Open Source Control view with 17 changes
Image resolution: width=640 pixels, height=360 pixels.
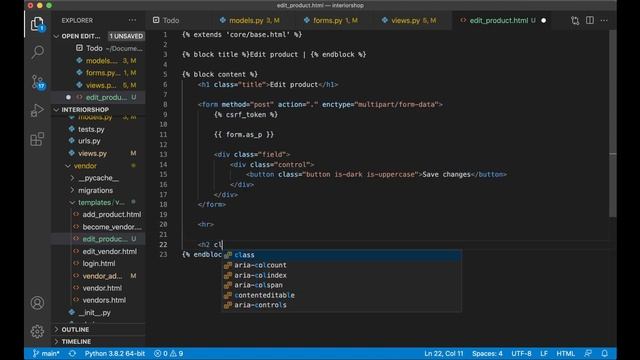pos(37,82)
